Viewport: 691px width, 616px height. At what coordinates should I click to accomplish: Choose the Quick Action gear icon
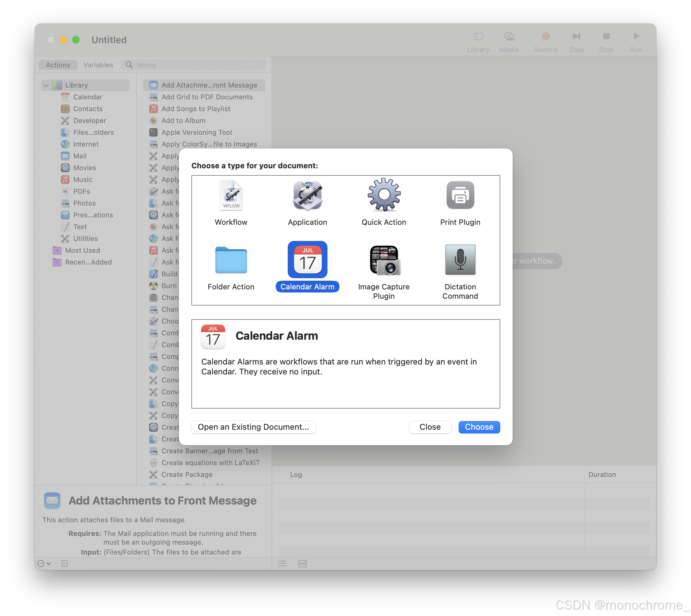[x=384, y=195]
